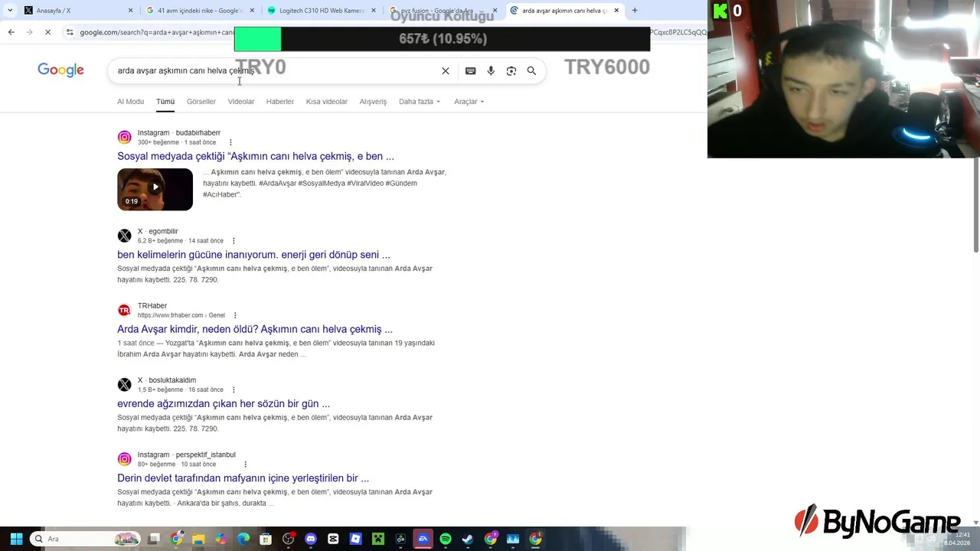
Task: Open Derin devlet tarafından mafyanın result link
Action: (243, 478)
